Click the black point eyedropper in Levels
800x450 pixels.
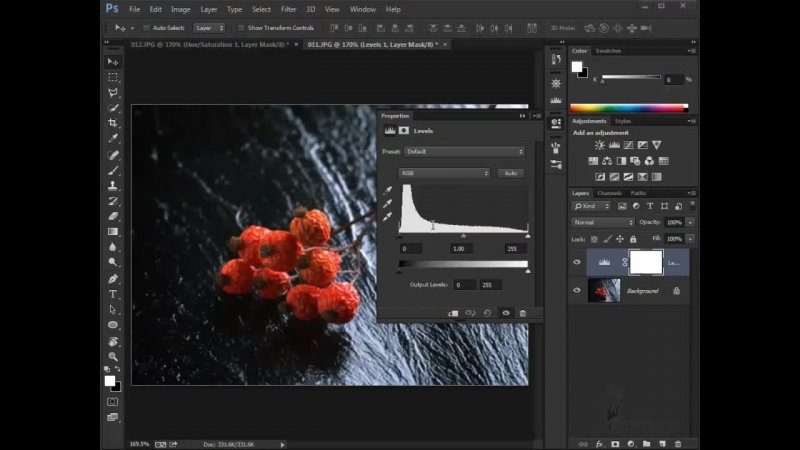(388, 189)
